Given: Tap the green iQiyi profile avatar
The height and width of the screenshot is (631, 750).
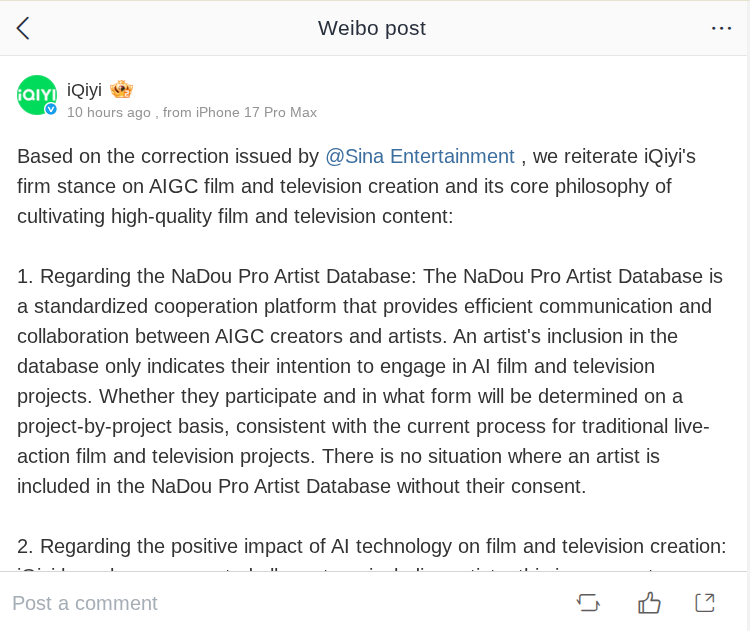Looking at the screenshot, I should pyautogui.click(x=37, y=95).
